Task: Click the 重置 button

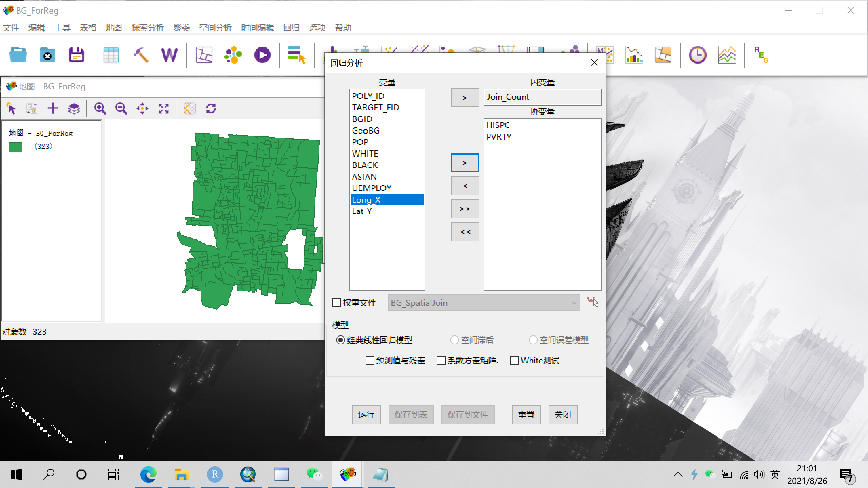Action: point(526,414)
